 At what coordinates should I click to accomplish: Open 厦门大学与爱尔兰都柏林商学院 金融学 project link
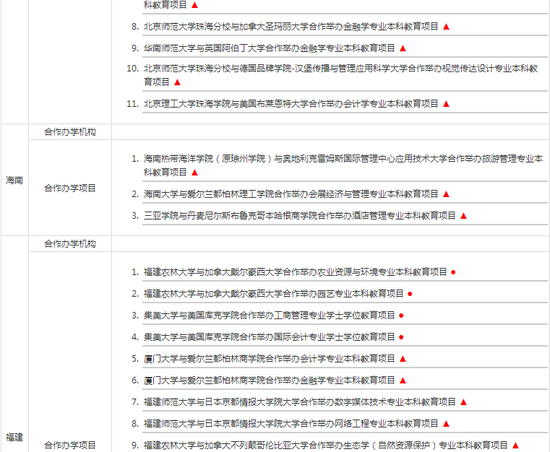(269, 380)
